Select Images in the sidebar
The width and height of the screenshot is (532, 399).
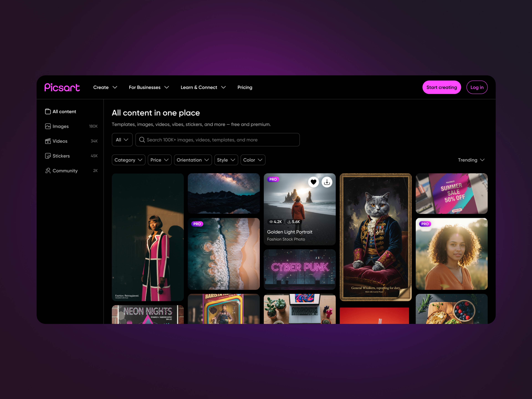click(71, 126)
